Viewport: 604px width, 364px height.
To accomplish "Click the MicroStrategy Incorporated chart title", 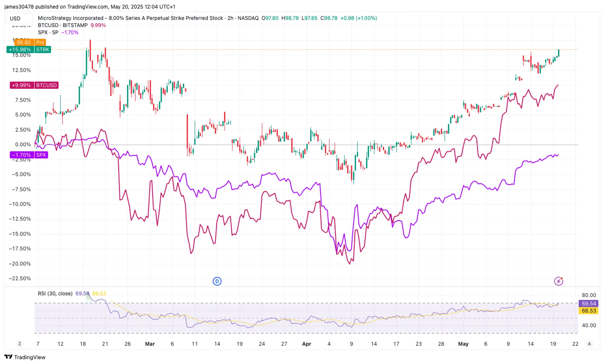I will [131, 18].
